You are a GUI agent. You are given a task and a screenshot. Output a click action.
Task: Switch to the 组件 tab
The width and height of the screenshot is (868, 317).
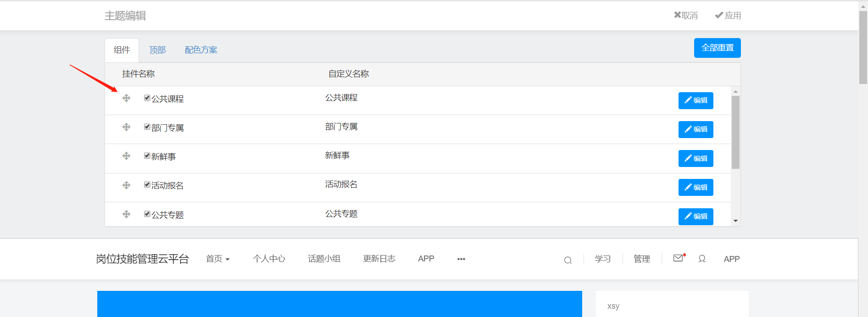(x=122, y=50)
